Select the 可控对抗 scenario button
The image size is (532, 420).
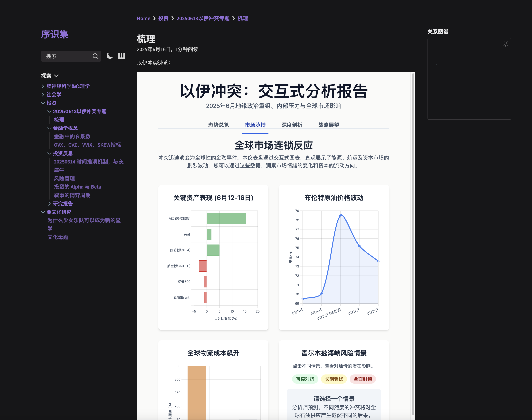pyautogui.click(x=305, y=379)
